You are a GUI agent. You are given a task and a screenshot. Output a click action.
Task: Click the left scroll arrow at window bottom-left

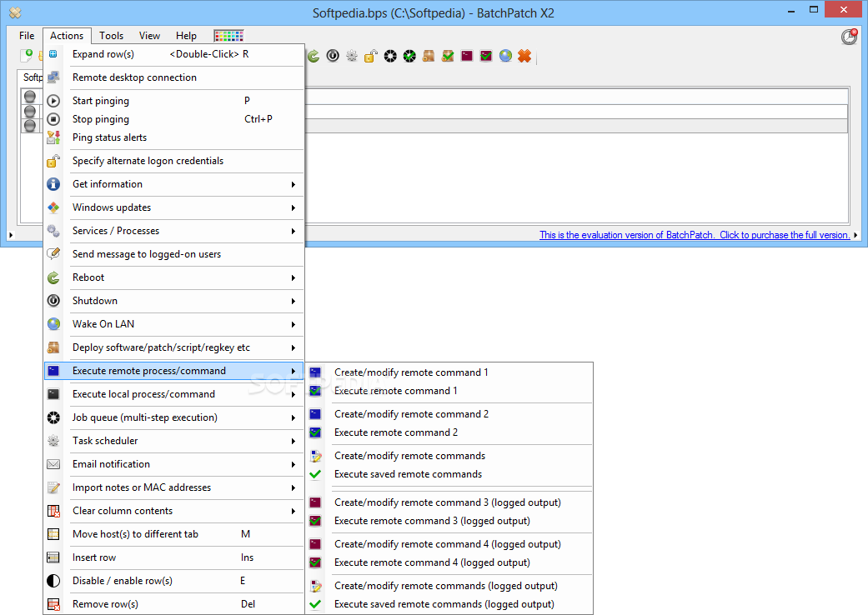tap(11, 235)
